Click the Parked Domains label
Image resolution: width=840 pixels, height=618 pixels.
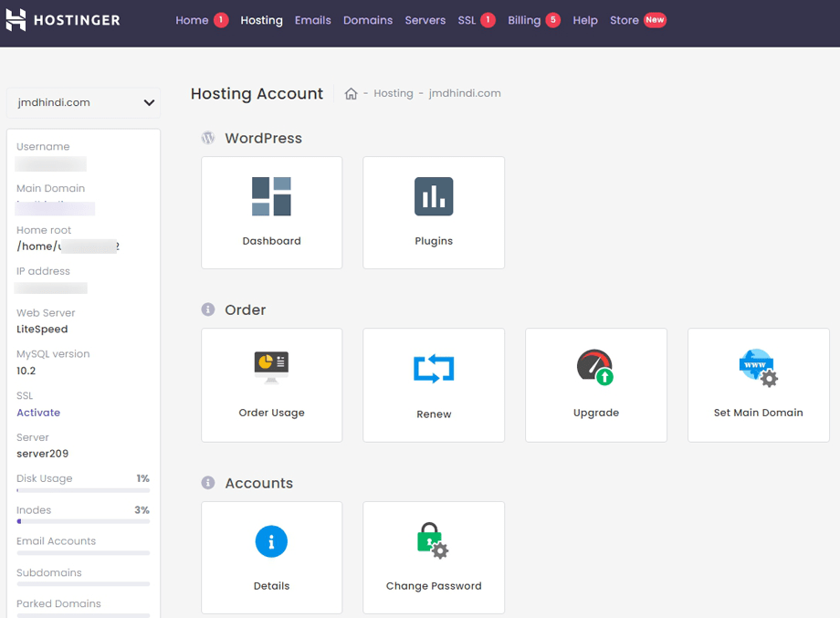(58, 603)
